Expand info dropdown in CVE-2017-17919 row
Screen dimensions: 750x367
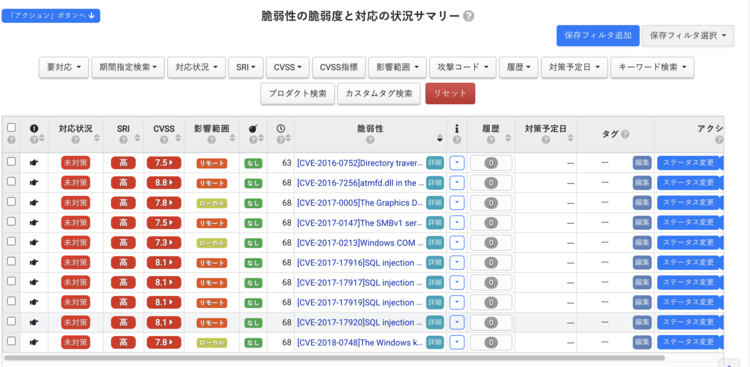point(457,302)
